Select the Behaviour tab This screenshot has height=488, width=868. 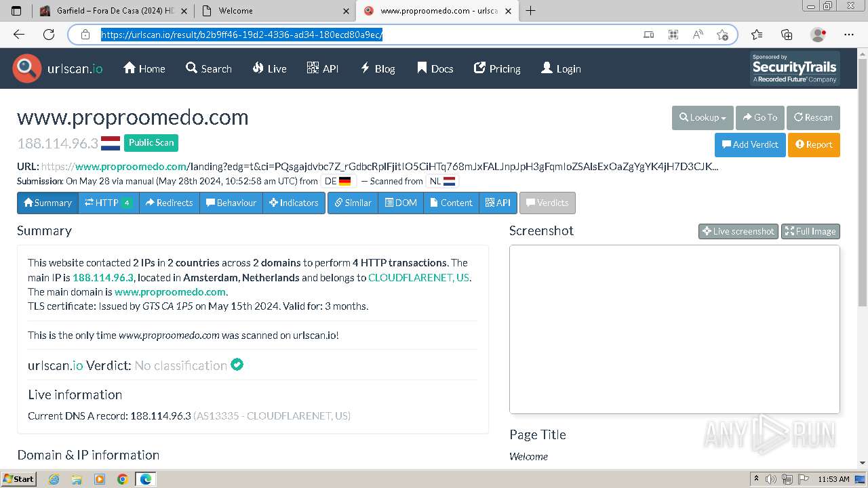tap(231, 203)
